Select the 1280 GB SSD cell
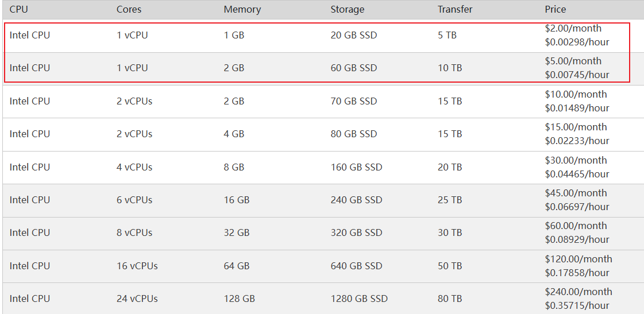 coord(359,299)
